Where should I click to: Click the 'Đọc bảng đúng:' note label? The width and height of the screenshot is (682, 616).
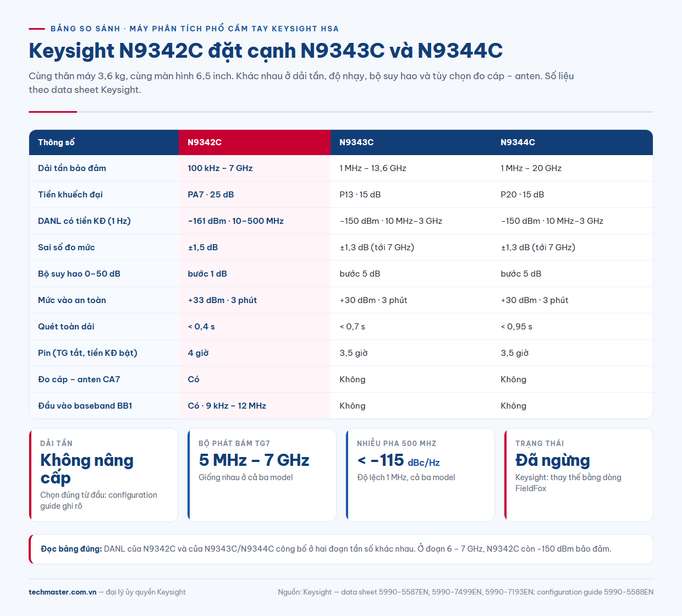pos(71,549)
